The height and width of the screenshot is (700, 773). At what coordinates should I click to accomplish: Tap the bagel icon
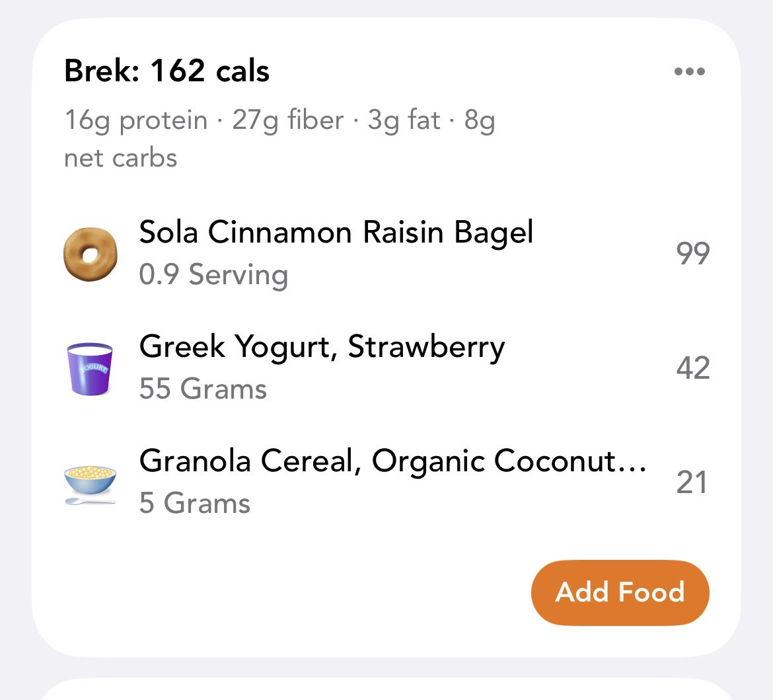(91, 254)
